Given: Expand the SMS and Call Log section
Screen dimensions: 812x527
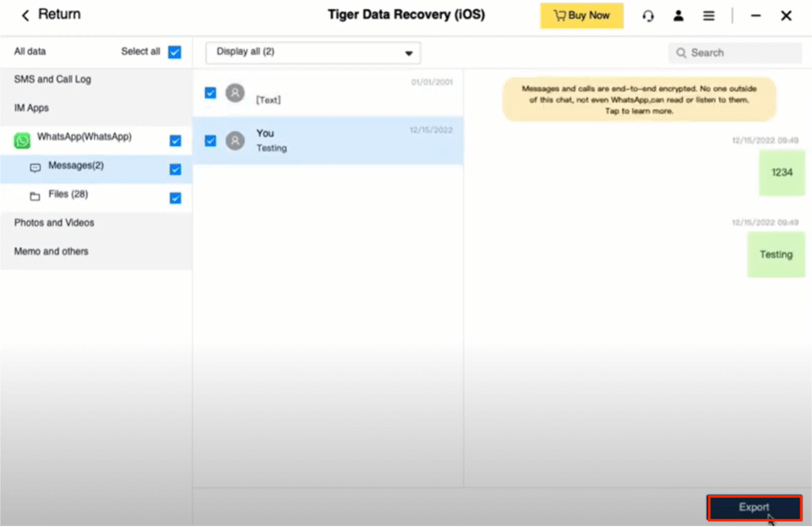Looking at the screenshot, I should click(52, 80).
